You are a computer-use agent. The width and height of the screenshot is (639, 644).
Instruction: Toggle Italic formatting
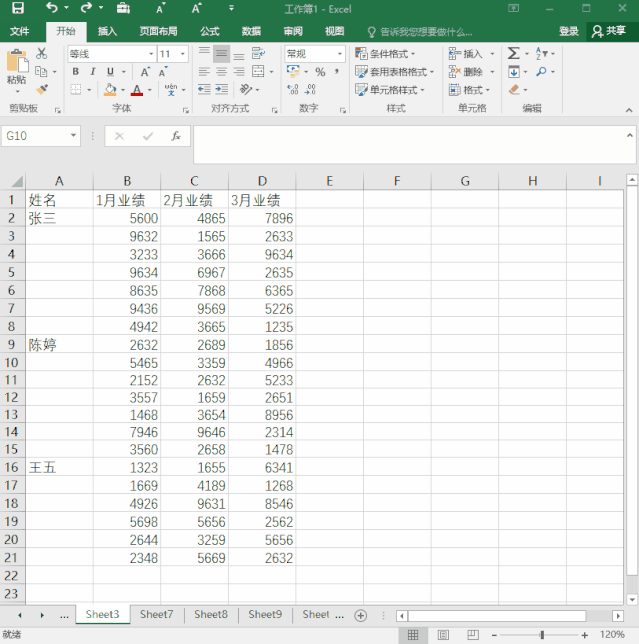pyautogui.click(x=93, y=71)
